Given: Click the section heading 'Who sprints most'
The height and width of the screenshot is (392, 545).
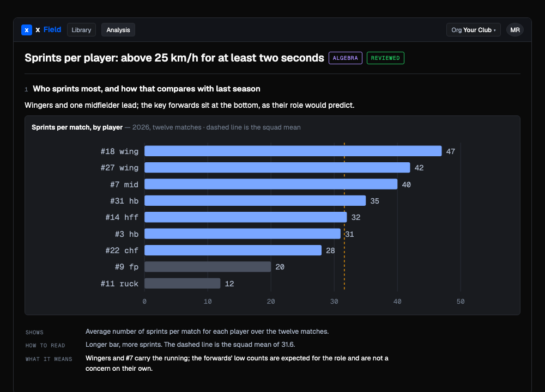Looking at the screenshot, I should click(x=146, y=89).
